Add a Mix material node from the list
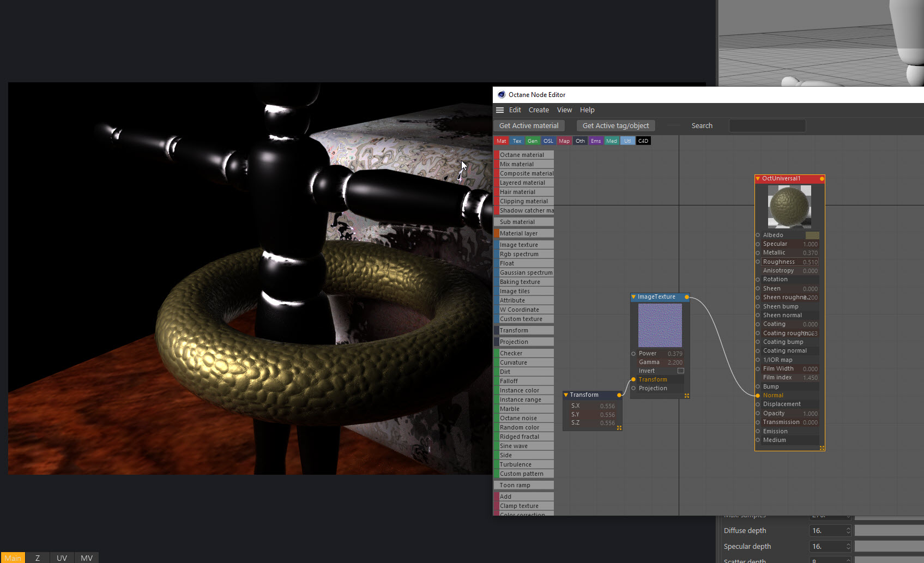The image size is (924, 563). tap(524, 165)
